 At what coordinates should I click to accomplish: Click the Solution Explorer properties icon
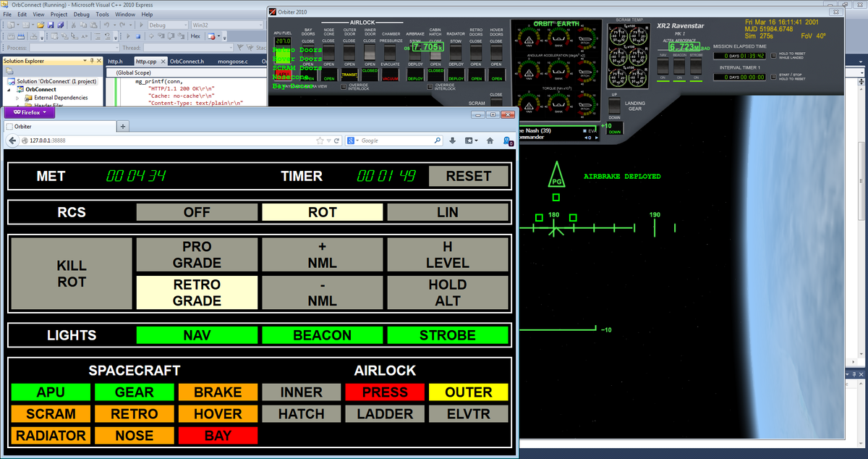point(9,70)
